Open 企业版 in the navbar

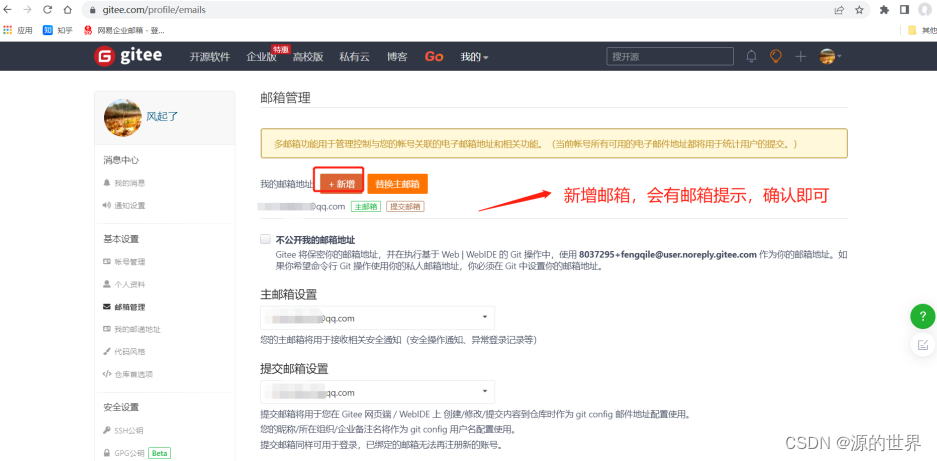[x=261, y=57]
